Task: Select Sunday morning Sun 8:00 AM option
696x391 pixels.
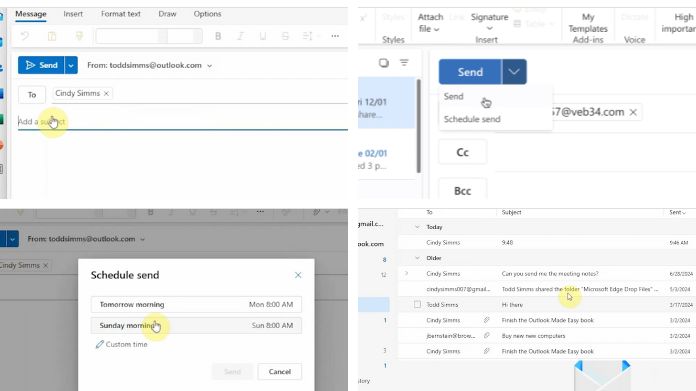Action: coord(196,325)
